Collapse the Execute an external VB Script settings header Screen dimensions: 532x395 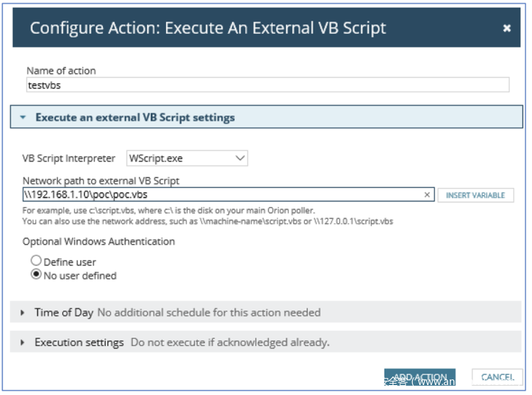(135, 118)
